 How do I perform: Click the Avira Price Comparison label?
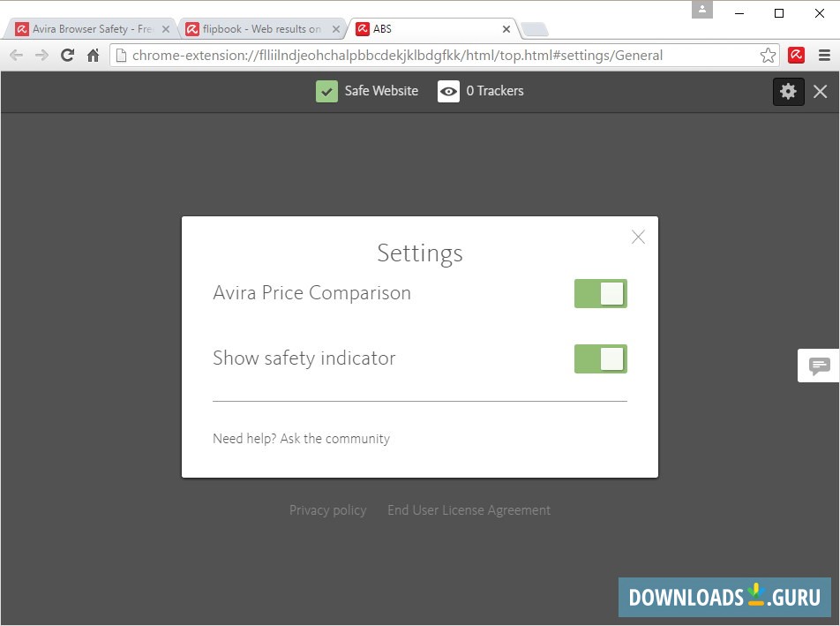tap(311, 293)
